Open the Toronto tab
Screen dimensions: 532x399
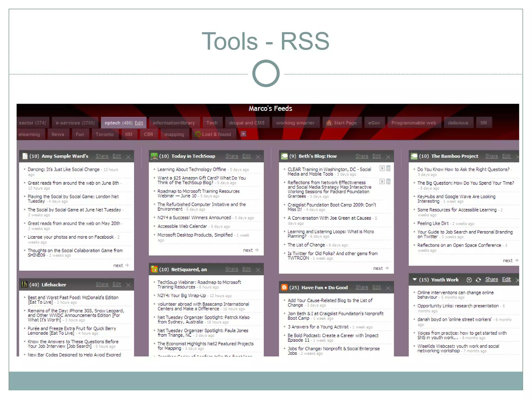click(105, 134)
